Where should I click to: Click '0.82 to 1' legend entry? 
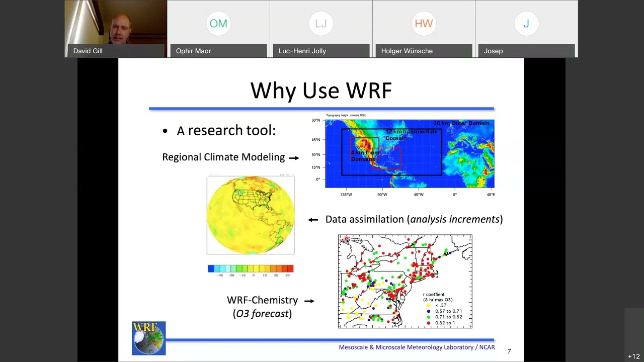[441, 323]
